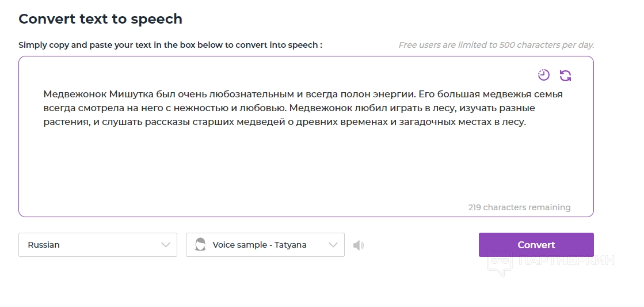Click the Tatyana voice avatar icon

pos(200,245)
